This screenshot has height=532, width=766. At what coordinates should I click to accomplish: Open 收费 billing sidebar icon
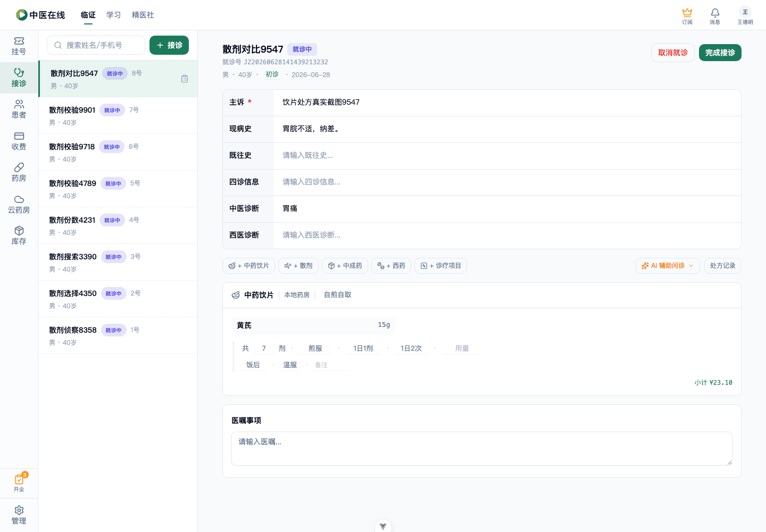19,141
